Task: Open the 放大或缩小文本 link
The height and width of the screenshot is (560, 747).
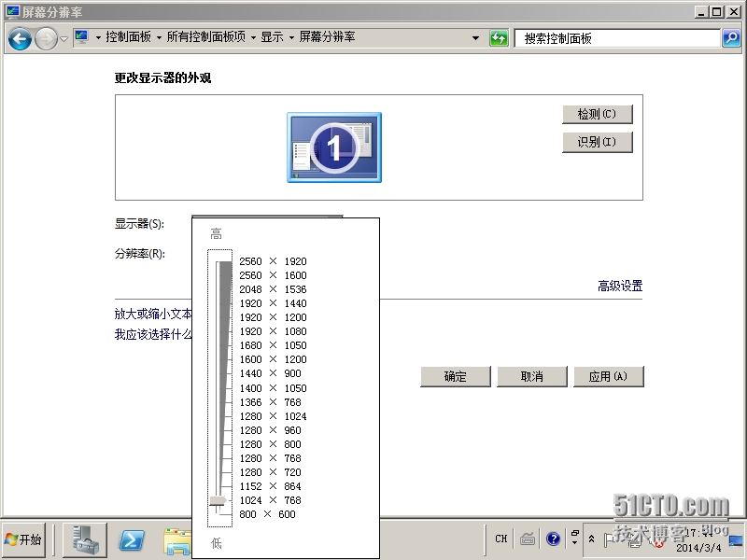Action: click(x=152, y=314)
